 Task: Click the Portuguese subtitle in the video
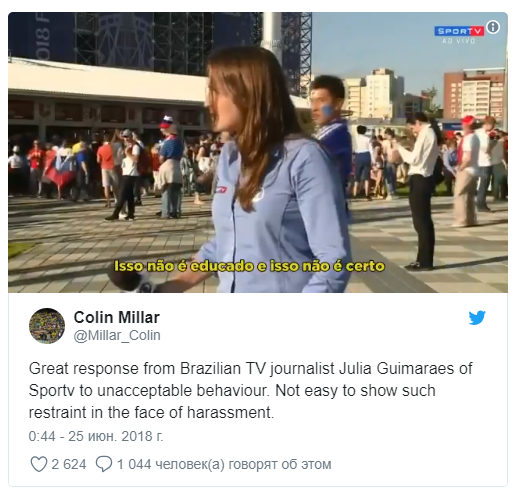[249, 266]
